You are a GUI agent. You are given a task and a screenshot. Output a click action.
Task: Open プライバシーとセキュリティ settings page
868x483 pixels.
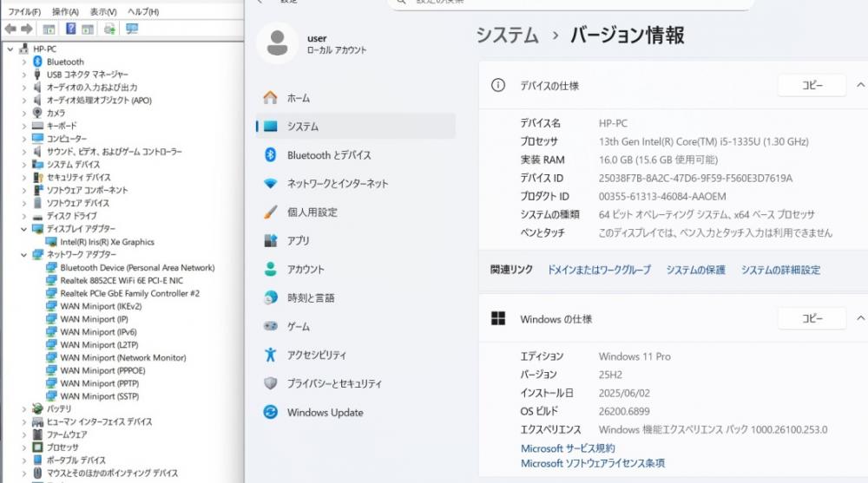[355, 383]
